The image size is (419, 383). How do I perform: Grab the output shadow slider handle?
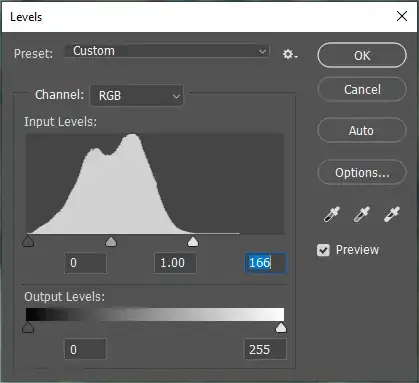click(28, 328)
